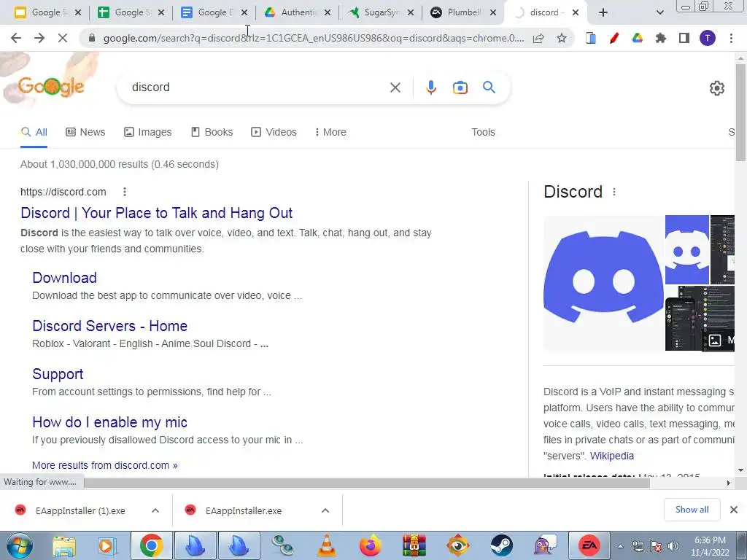Open Firefox from the taskbar
747x560 pixels.
370,546
